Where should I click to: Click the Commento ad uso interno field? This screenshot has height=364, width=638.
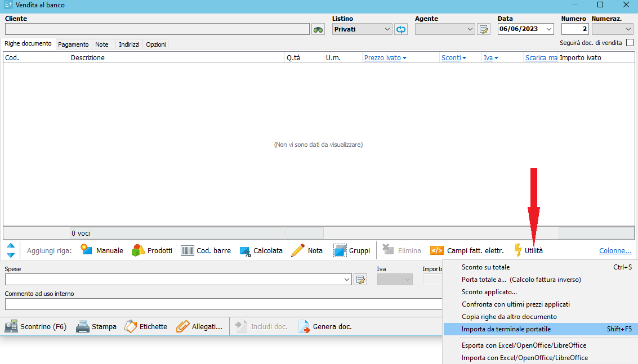[224, 304]
